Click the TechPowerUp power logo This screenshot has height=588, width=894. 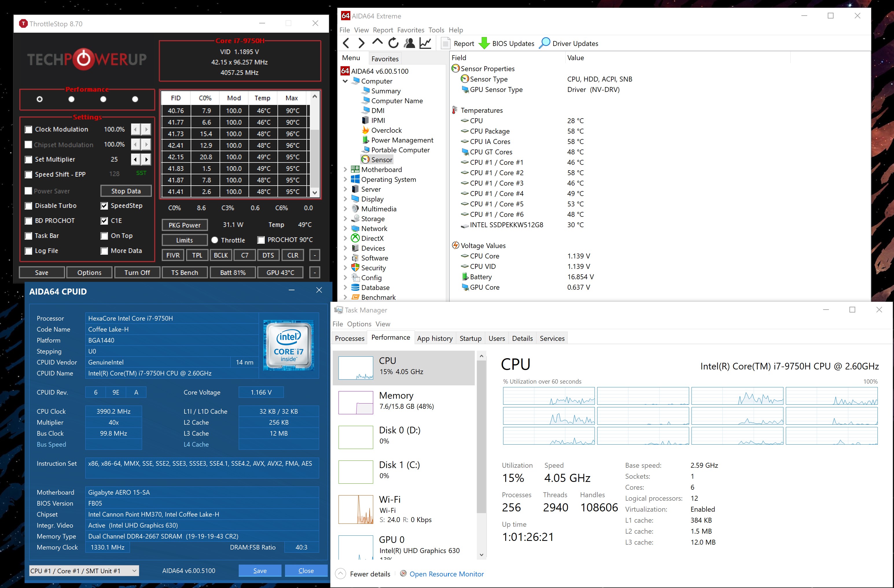click(84, 59)
